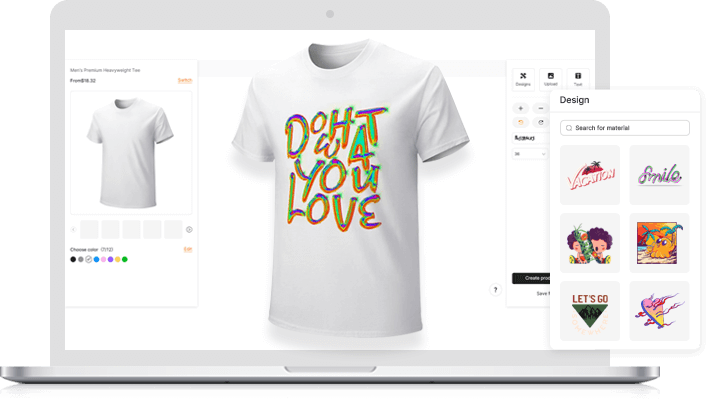Image resolution: width=708 pixels, height=399 pixels.
Task: Choose the Smile design thumbnail
Action: [659, 175]
